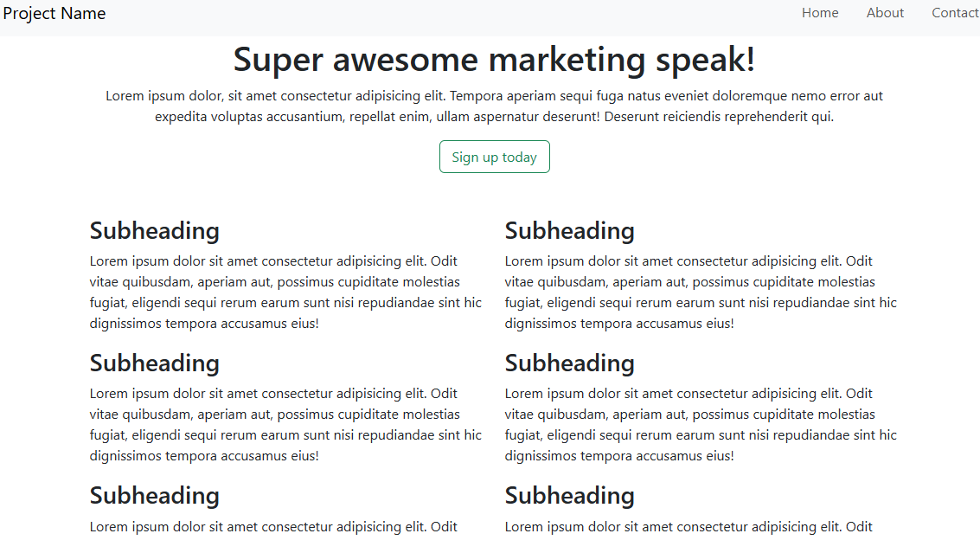This screenshot has height=540, width=980.
Task: Click the Project Name brand link
Action: click(x=54, y=13)
